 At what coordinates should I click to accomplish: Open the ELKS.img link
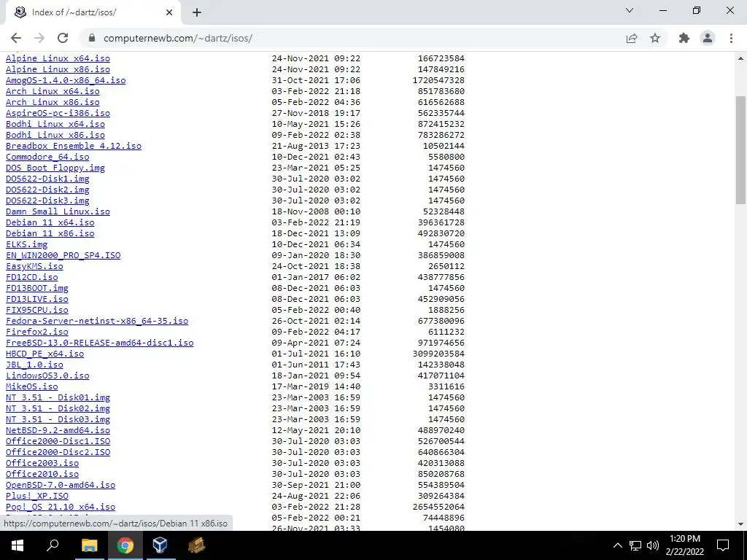27,244
